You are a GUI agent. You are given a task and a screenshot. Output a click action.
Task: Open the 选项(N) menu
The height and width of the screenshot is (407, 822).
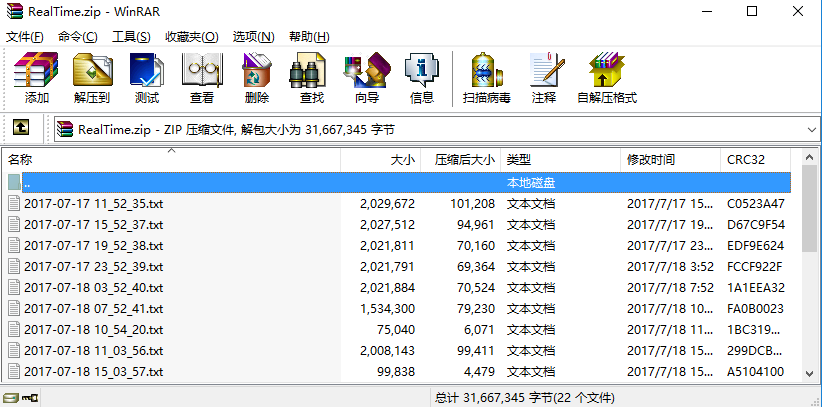[253, 37]
